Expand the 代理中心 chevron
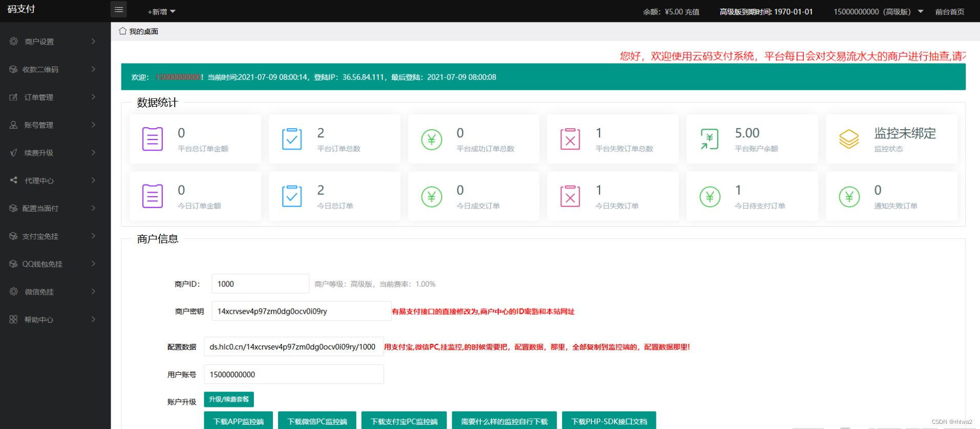The height and width of the screenshot is (429, 980). coord(93,180)
